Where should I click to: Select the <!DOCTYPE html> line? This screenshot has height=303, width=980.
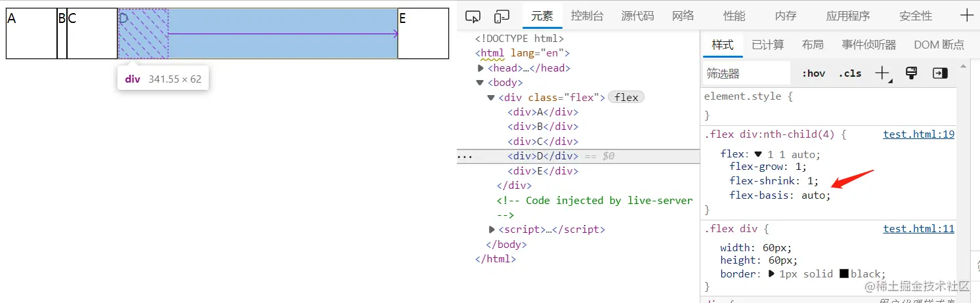[519, 39]
